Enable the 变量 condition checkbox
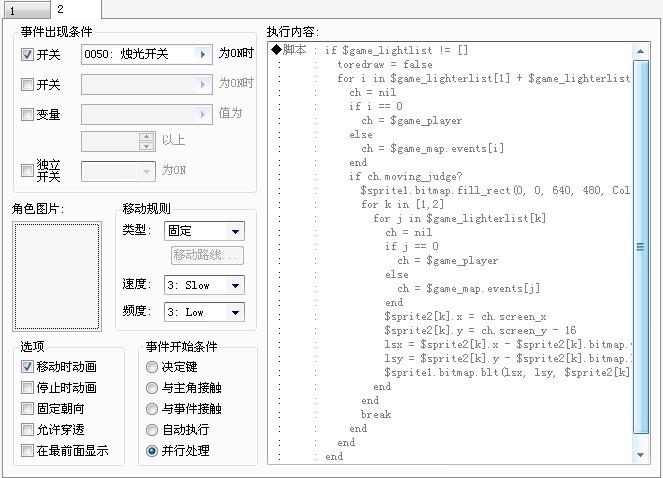This screenshot has height=478, width=663. point(27,114)
